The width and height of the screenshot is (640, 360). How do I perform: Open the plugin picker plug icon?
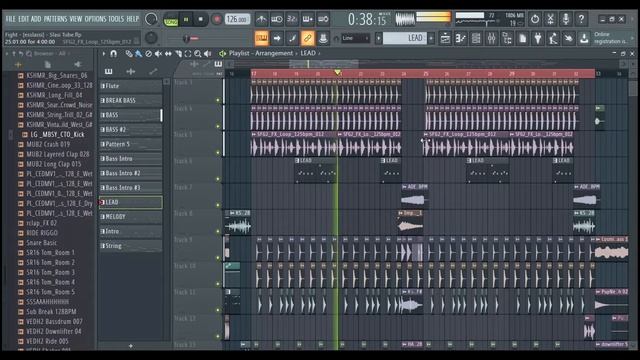point(538,39)
